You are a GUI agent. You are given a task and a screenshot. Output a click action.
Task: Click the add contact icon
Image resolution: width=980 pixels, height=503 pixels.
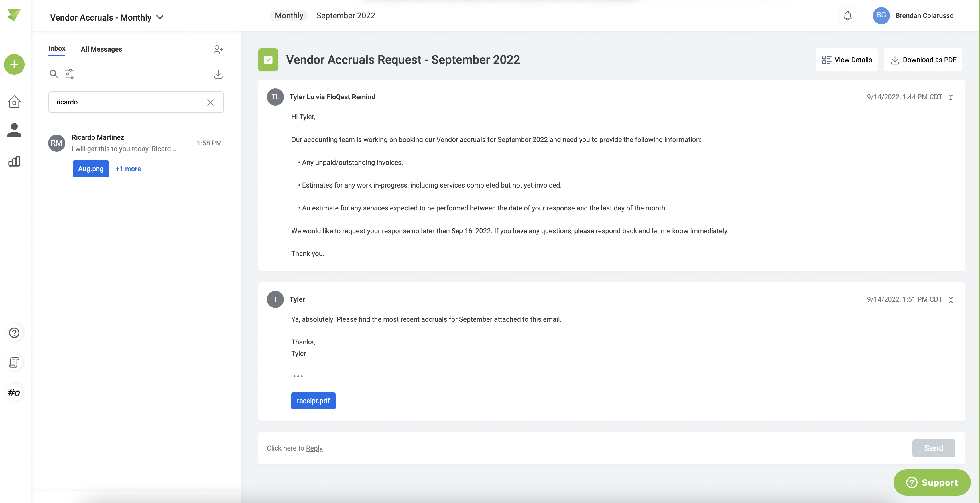(218, 50)
